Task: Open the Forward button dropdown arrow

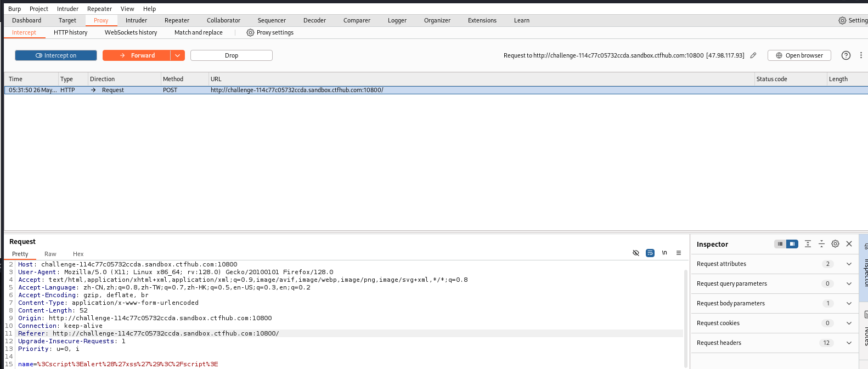Action: click(178, 55)
